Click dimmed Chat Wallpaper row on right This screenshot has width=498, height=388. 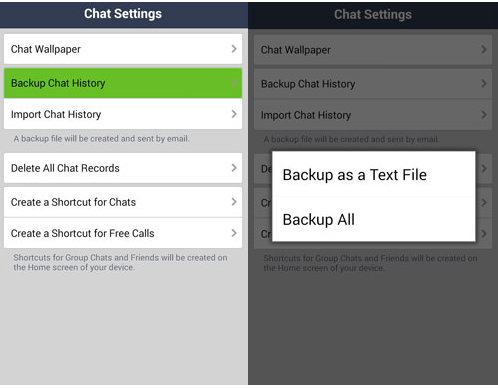(373, 50)
